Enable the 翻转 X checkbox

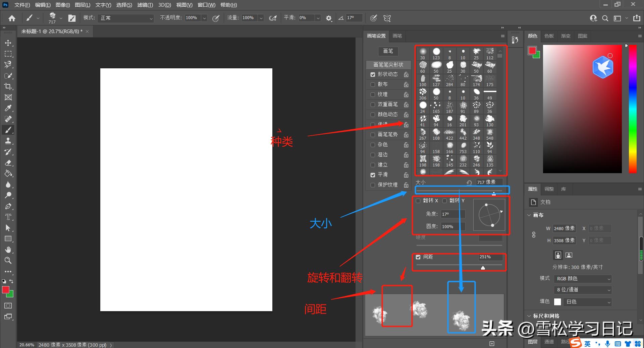click(x=418, y=201)
